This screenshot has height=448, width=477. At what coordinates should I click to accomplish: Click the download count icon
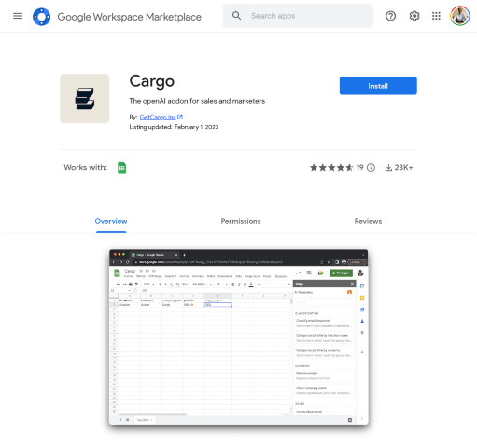[388, 168]
